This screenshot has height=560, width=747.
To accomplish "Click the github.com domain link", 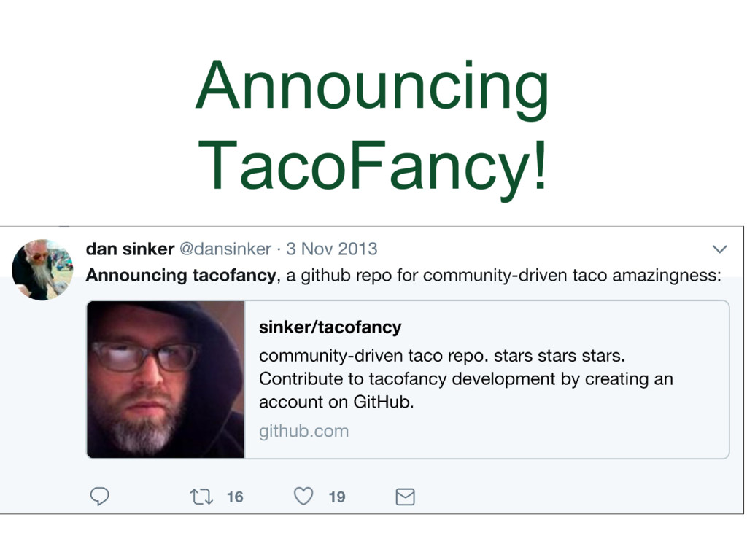I will point(303,431).
